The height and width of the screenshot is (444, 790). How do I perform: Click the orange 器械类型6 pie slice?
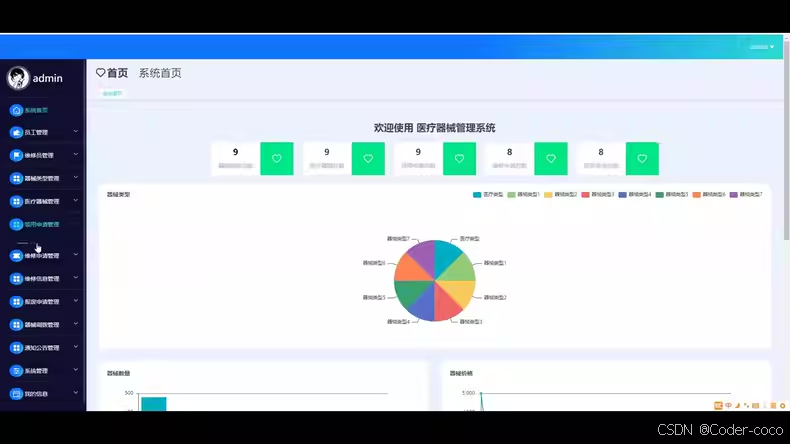409,269
